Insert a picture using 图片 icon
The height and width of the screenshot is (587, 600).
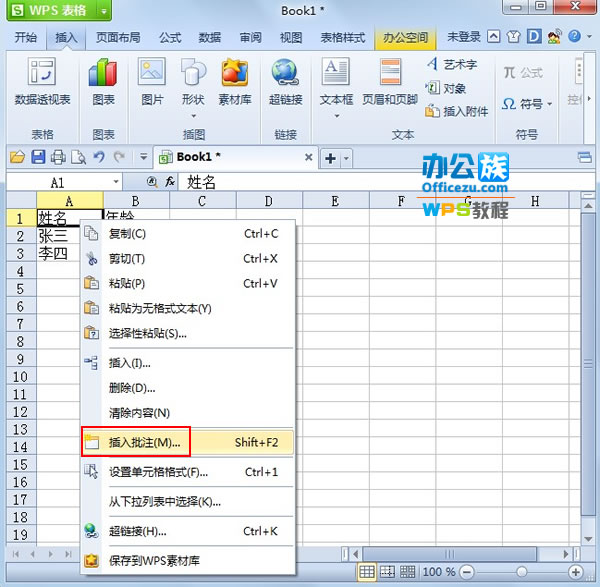pyautogui.click(x=152, y=82)
